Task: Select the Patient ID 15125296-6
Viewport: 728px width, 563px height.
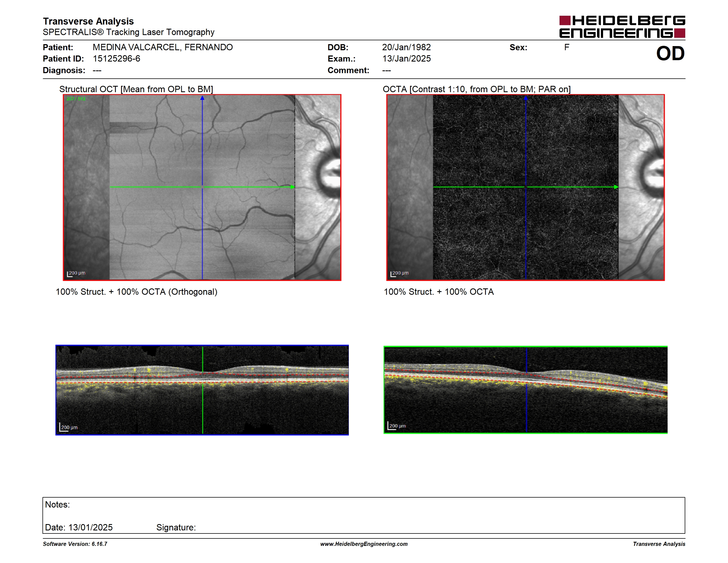Action: click(x=116, y=59)
